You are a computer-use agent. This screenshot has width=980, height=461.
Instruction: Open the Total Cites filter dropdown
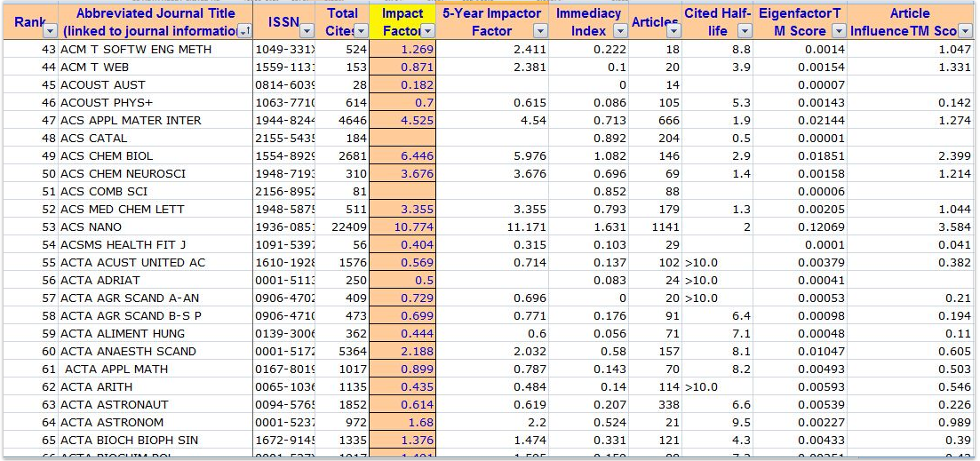(362, 31)
